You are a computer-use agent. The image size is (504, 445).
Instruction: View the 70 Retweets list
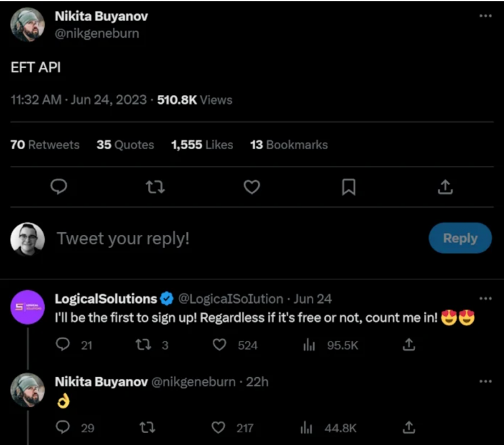[x=45, y=145]
